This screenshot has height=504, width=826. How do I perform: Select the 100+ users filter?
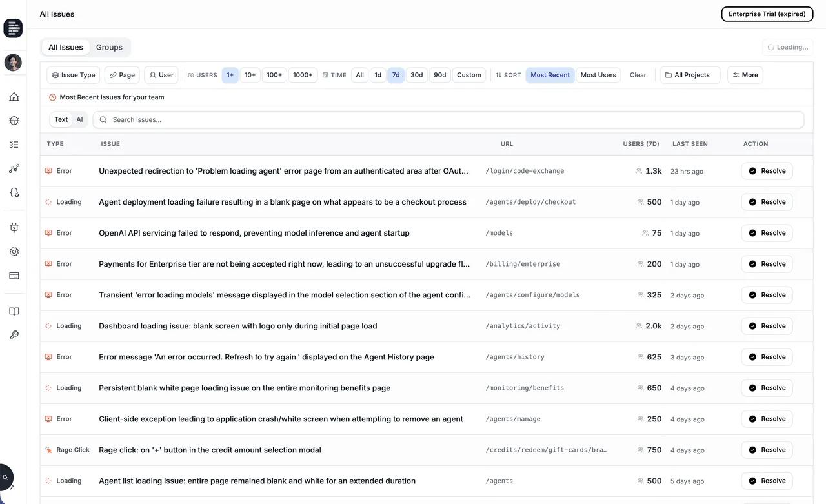coord(274,75)
